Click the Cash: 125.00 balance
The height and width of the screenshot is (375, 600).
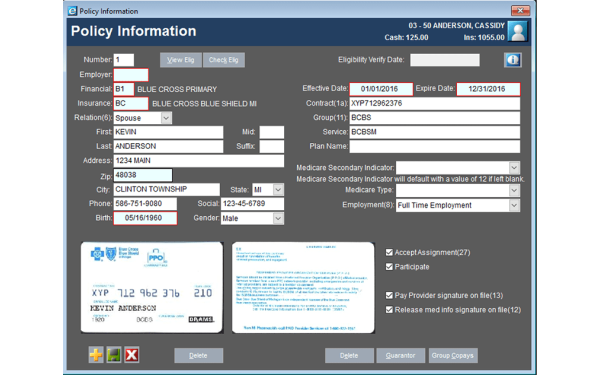click(406, 38)
